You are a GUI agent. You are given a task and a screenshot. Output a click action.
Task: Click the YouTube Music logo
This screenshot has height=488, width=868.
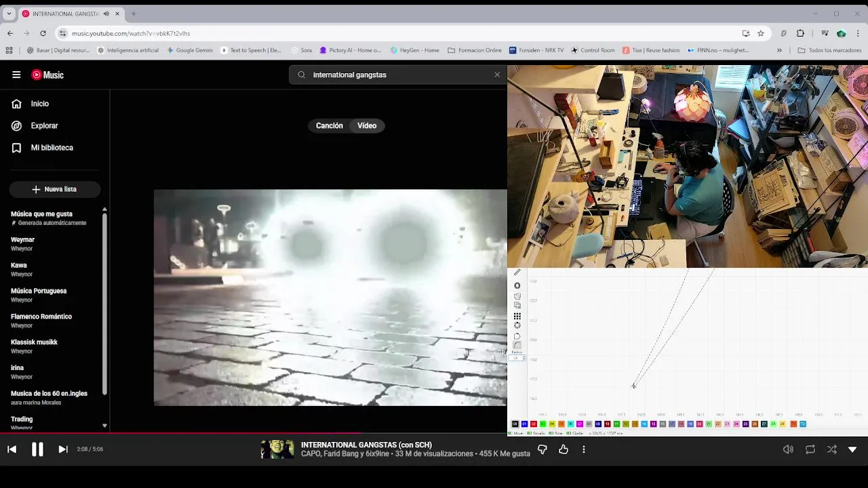pyautogui.click(x=47, y=75)
